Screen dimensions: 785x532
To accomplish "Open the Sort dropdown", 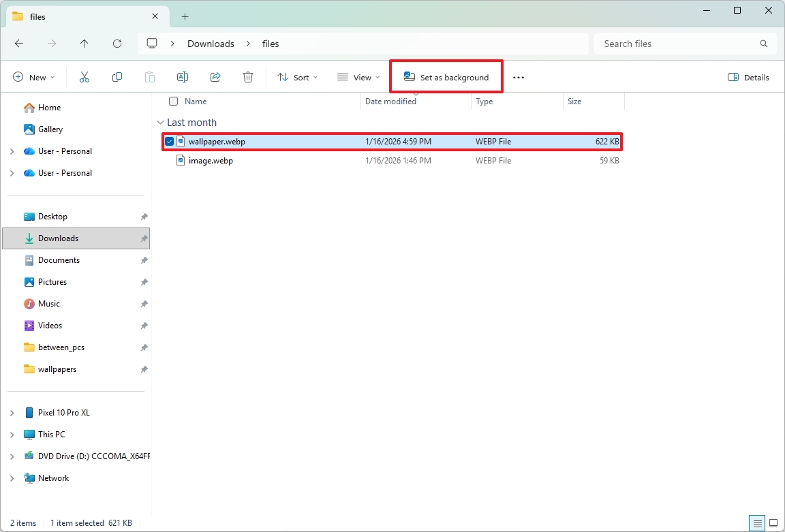I will tap(296, 77).
